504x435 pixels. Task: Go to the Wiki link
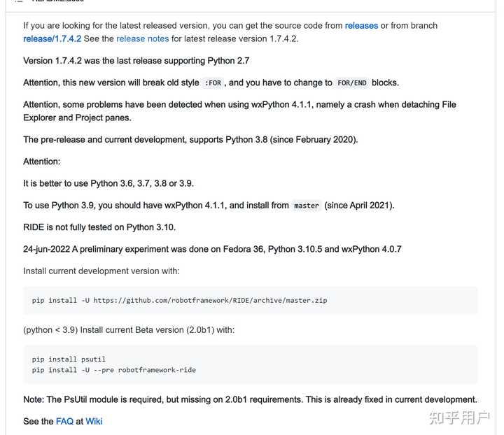point(94,422)
